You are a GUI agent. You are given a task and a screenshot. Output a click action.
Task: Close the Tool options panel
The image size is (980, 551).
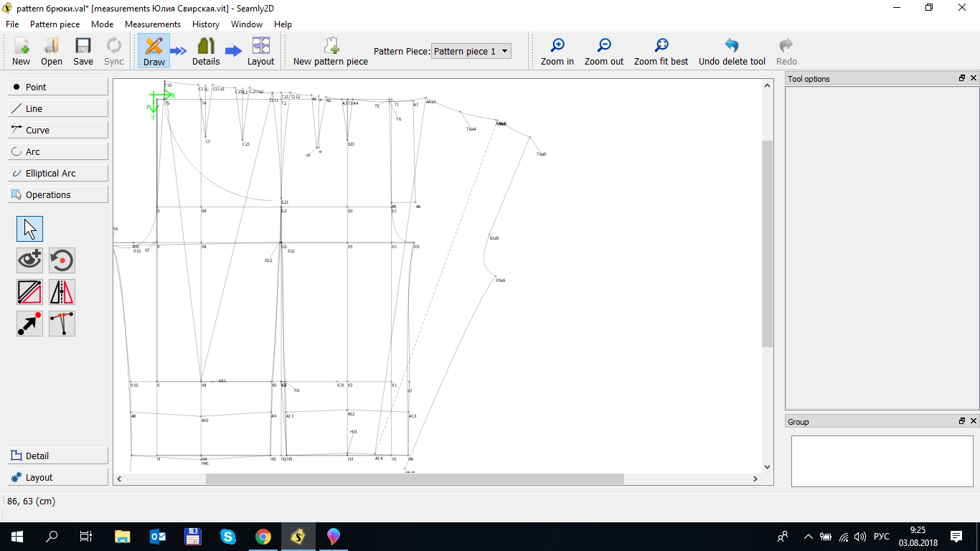coord(974,78)
